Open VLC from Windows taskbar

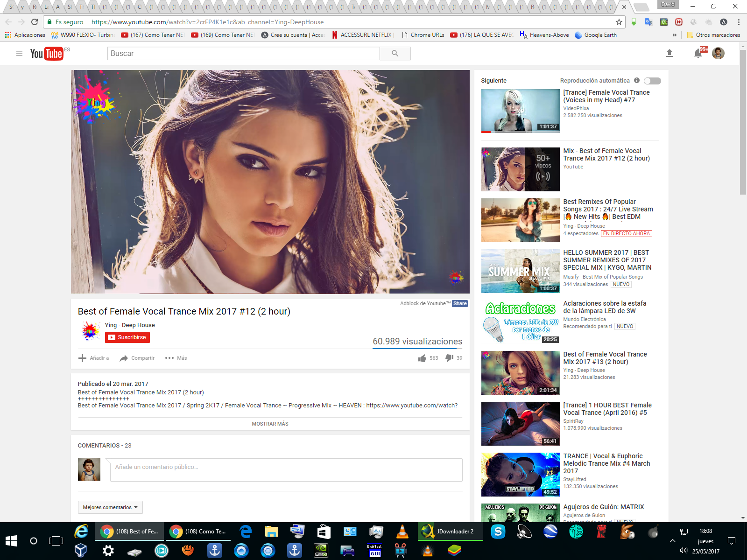(x=402, y=532)
